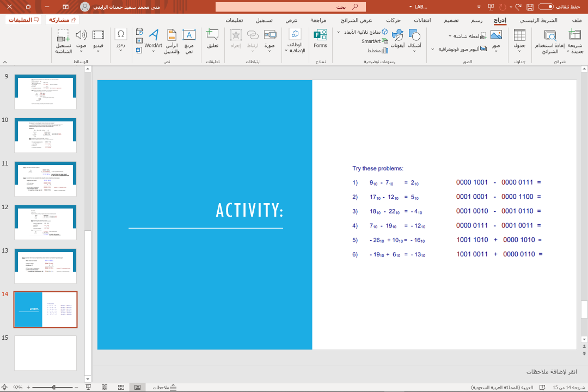
Task: Fit slide to current window
Action: pos(4,387)
